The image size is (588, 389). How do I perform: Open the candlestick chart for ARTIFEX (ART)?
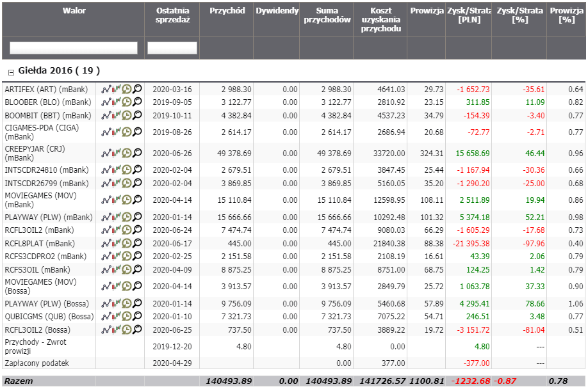click(x=116, y=89)
